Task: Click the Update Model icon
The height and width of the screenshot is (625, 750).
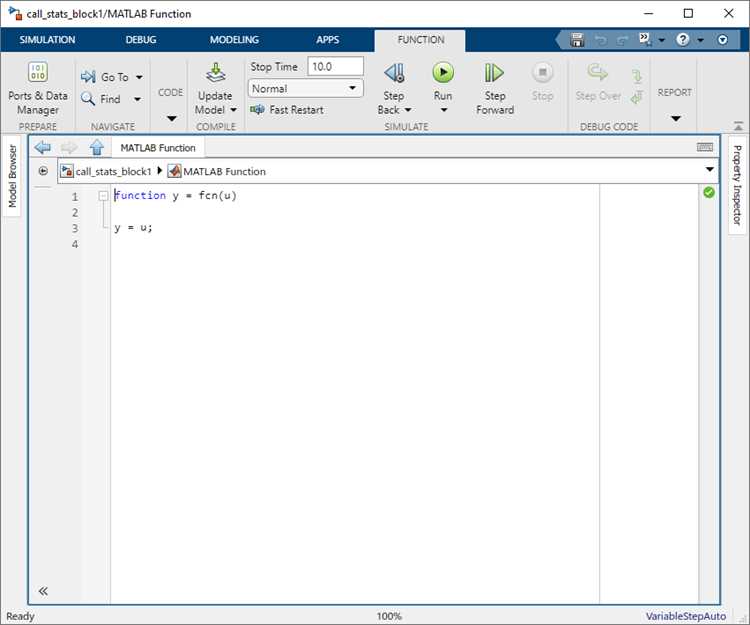Action: pos(216,73)
